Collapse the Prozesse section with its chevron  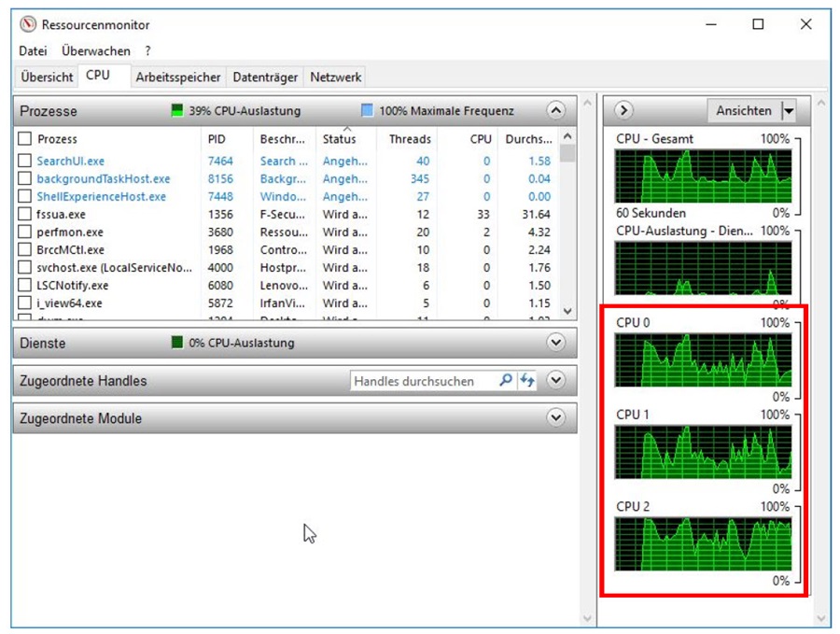[556, 111]
